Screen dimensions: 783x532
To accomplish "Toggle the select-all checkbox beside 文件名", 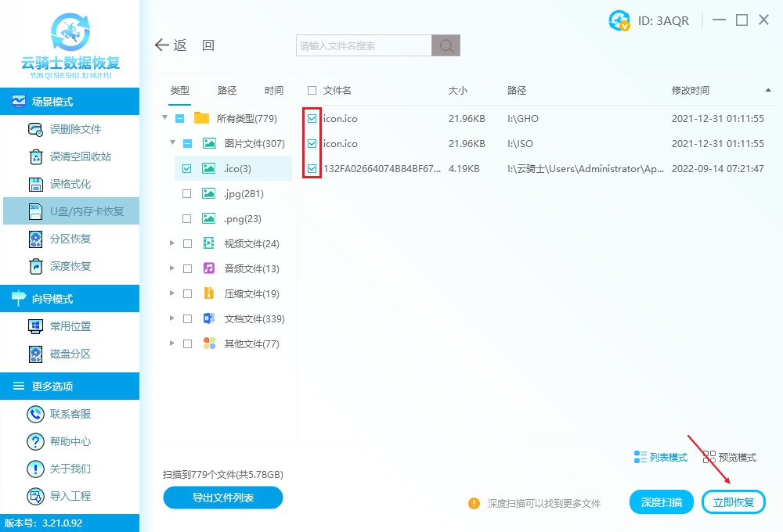I will click(310, 90).
